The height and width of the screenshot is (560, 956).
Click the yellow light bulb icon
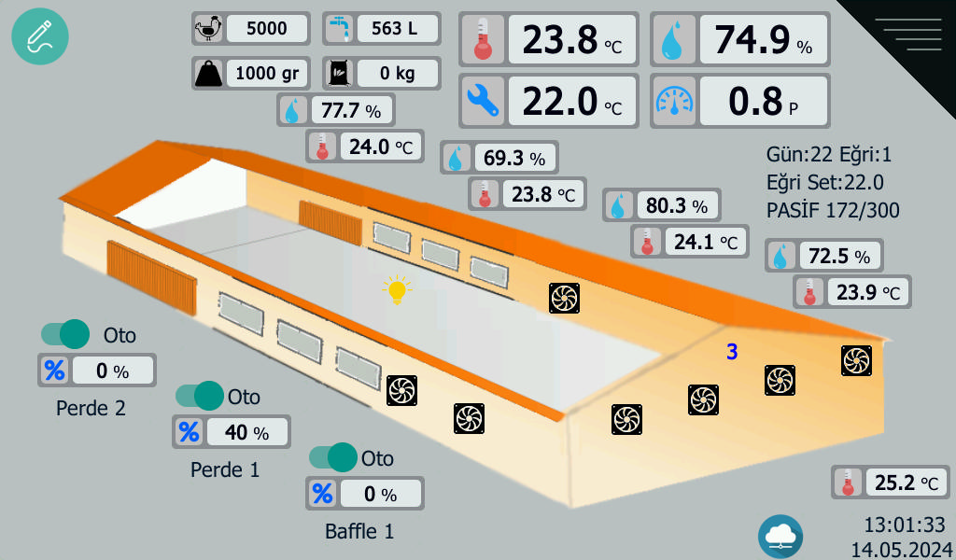coord(397,290)
